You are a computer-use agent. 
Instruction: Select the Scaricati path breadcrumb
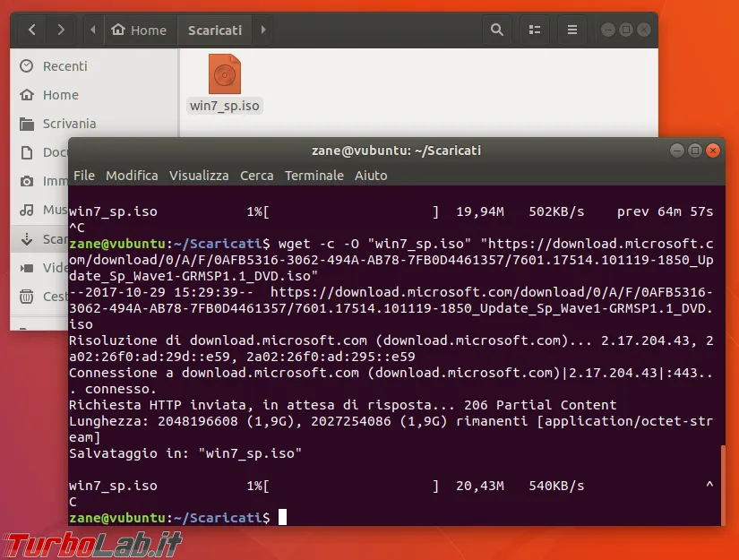(215, 30)
